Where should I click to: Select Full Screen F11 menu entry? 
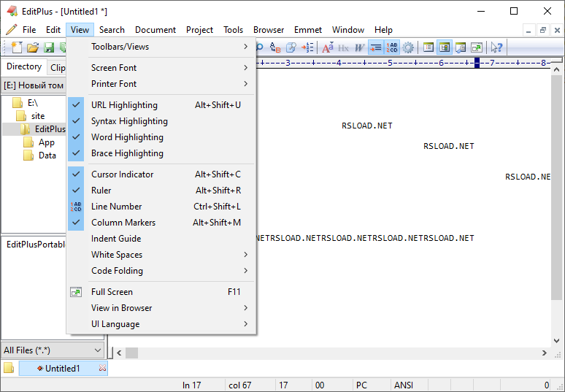pyautogui.click(x=161, y=291)
